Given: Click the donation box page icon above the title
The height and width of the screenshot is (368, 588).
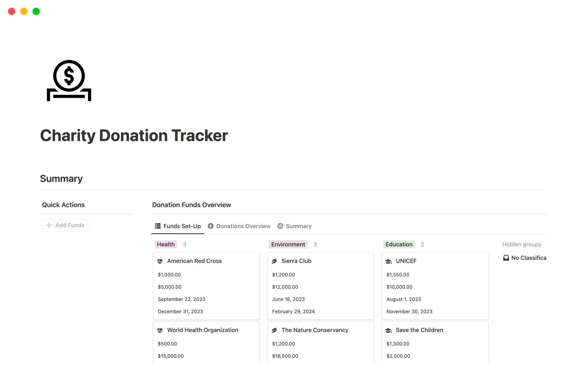Looking at the screenshot, I should [x=69, y=80].
